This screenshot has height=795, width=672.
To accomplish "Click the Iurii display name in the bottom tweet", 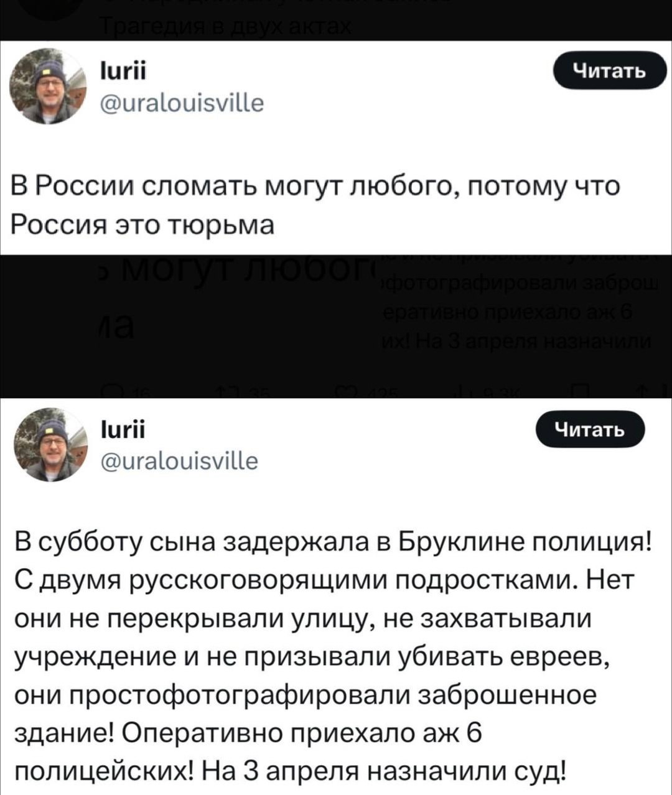I will [122, 429].
